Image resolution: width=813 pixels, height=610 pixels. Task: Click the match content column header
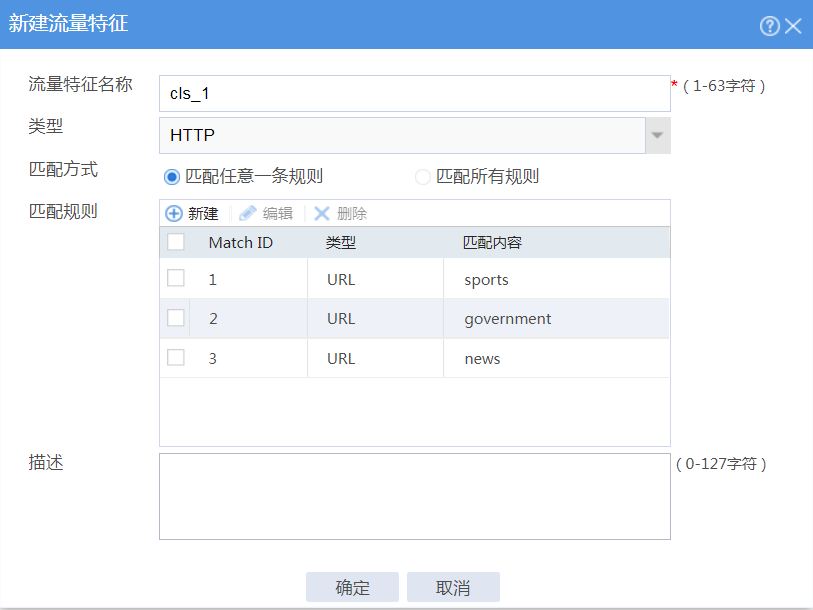coord(492,243)
